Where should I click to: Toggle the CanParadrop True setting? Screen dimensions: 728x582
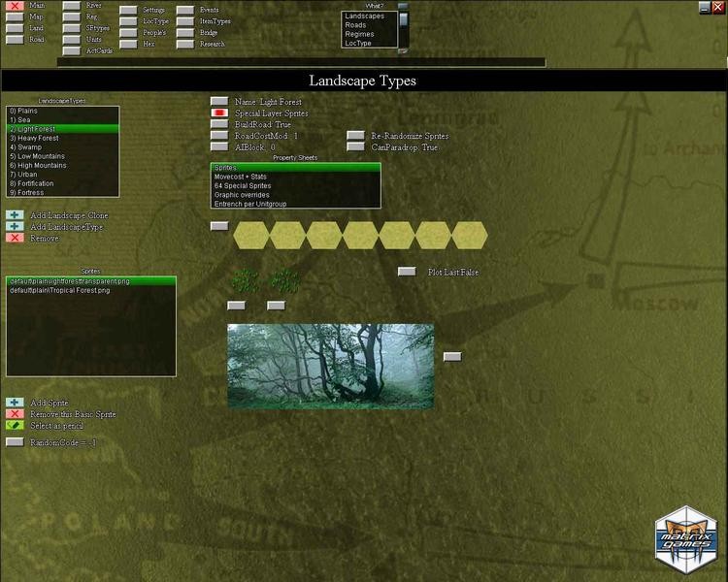click(356, 147)
